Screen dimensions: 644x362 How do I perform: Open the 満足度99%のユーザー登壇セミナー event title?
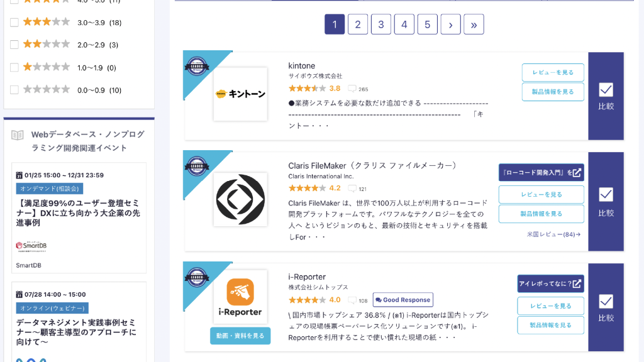[x=78, y=213]
